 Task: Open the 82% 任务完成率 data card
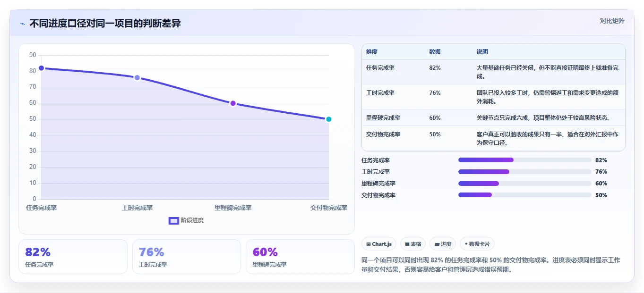pyautogui.click(x=73, y=257)
